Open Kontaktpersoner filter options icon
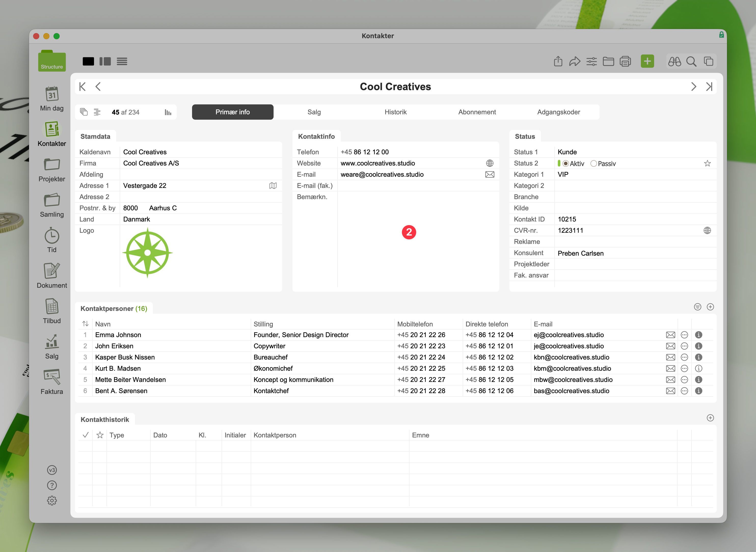The width and height of the screenshot is (756, 552). coord(697,307)
